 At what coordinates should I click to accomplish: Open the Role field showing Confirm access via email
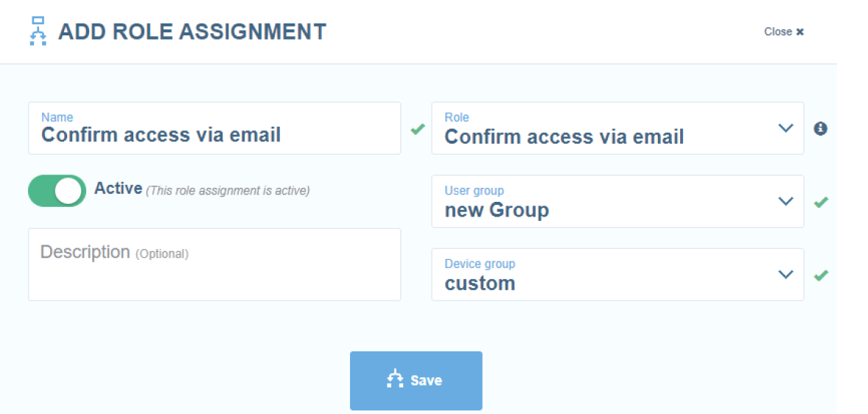[617, 128]
